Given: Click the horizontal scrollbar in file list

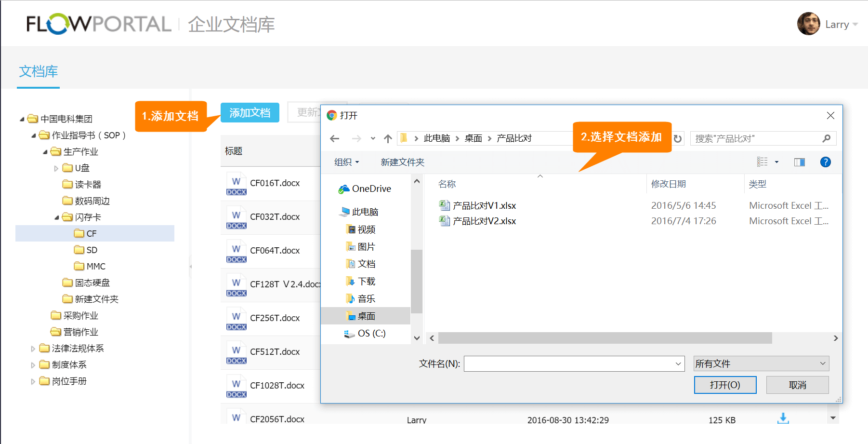Looking at the screenshot, I should 605,338.
